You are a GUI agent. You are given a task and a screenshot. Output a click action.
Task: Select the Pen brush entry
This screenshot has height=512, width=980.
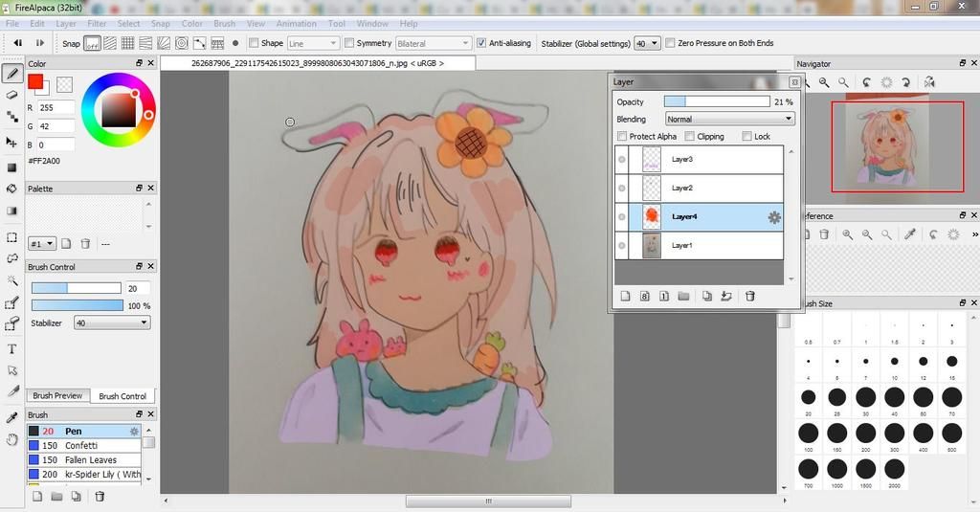[x=84, y=432]
